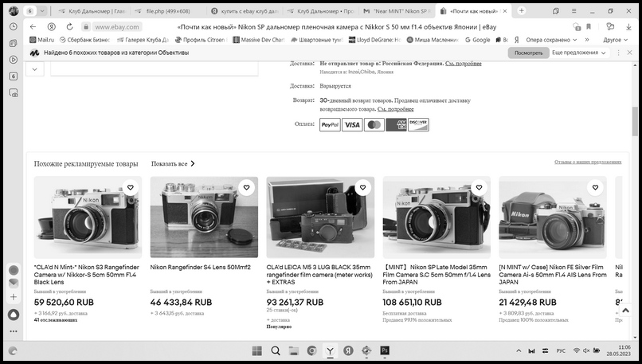Viewport: 642px width, 364px height.
Task: Add Nikon S3 Rangefinder to watchlist heart
Action: (131, 188)
